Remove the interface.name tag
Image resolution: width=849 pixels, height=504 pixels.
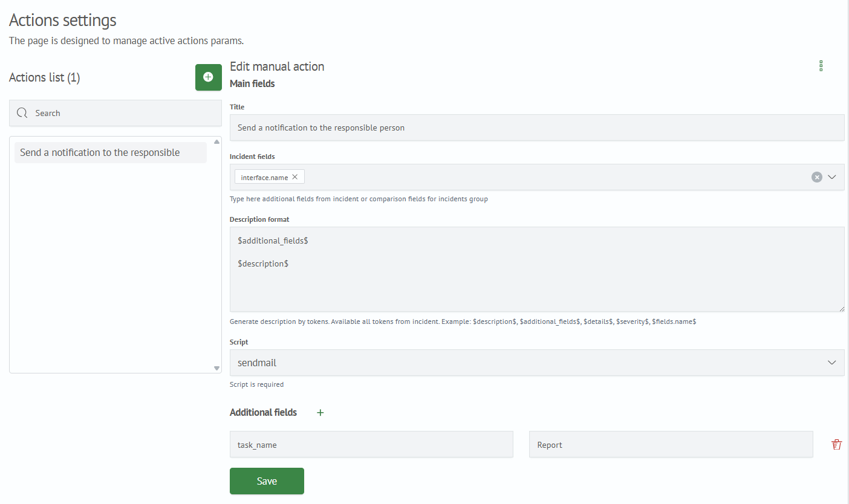pos(295,177)
